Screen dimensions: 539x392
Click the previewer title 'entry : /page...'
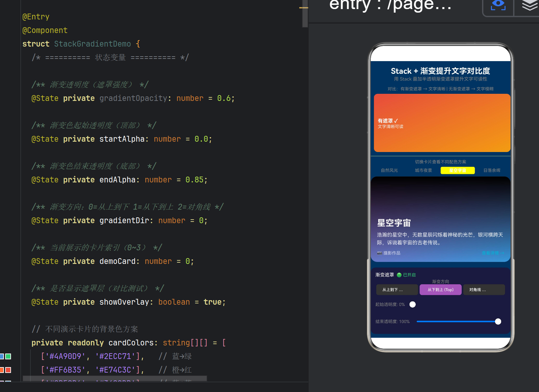click(390, 5)
